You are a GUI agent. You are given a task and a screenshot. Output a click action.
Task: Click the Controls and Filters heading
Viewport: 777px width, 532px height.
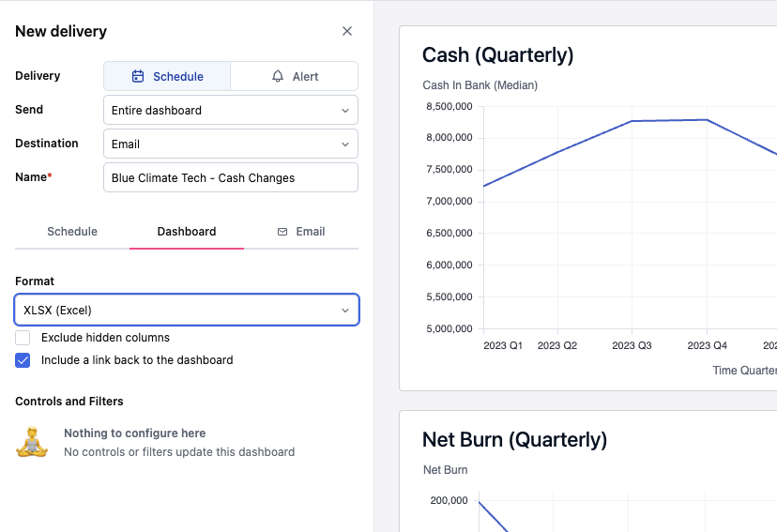coord(69,402)
